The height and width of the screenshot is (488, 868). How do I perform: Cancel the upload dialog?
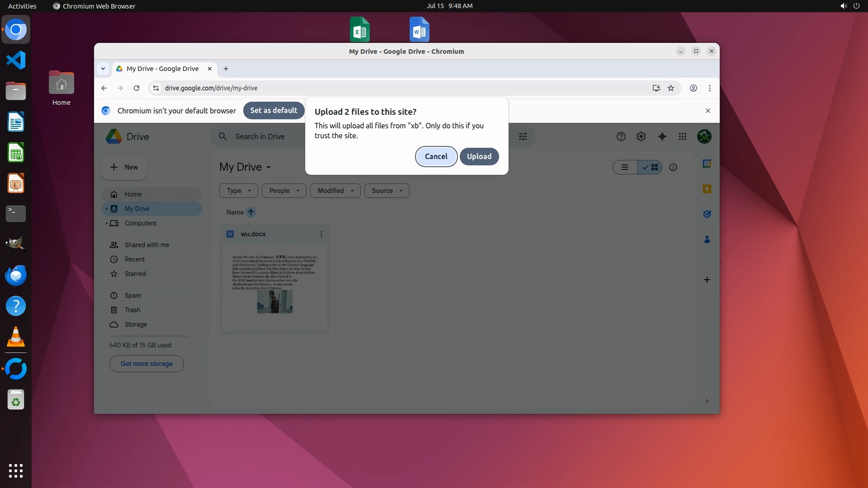click(436, 156)
